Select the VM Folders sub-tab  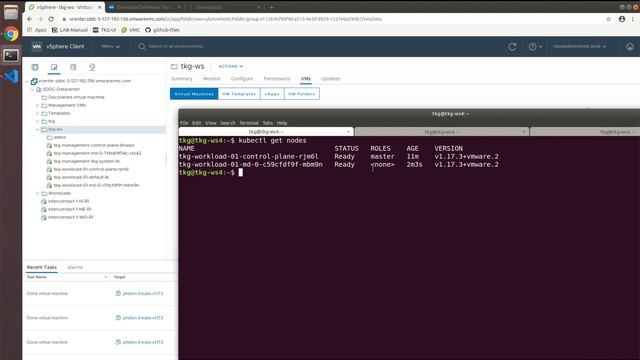[302, 94]
